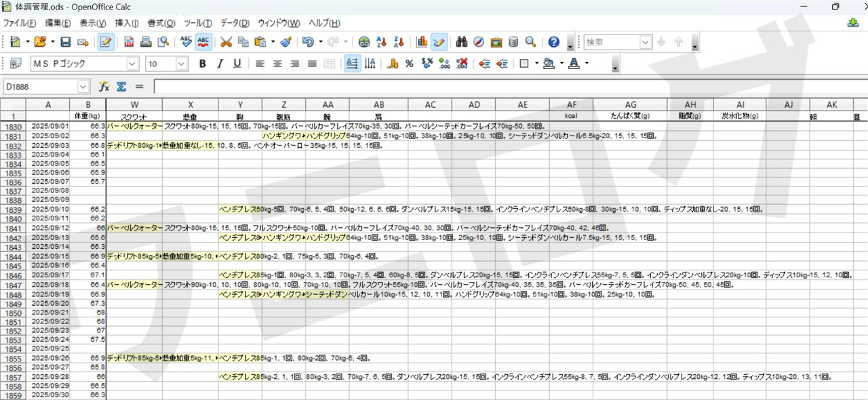The height and width of the screenshot is (400, 868).
Task: Expand the Name Box dropdown
Action: point(83,87)
